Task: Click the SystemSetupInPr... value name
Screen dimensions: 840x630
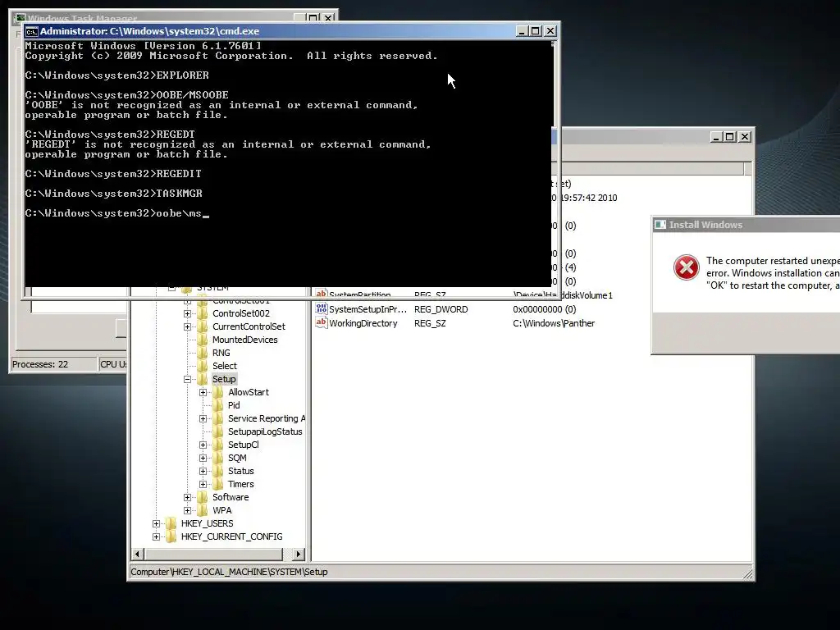Action: point(368,309)
